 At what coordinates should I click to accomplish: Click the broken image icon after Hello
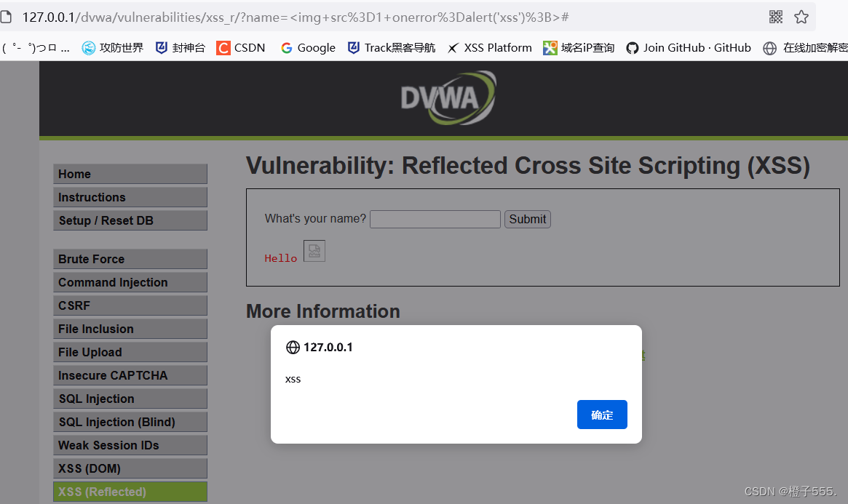click(x=314, y=251)
